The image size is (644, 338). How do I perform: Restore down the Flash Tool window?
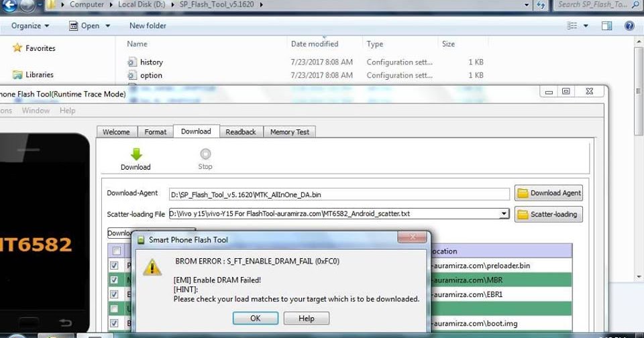point(566,92)
